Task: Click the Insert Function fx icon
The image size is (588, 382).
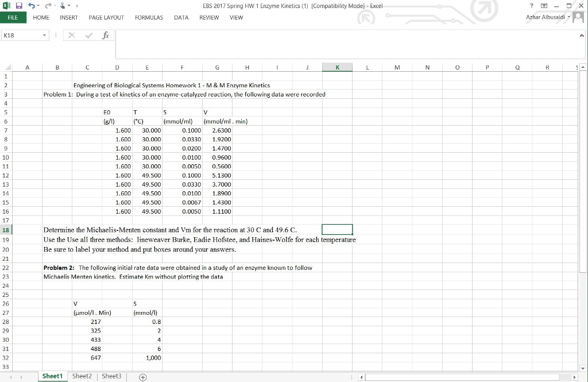Action: click(106, 36)
